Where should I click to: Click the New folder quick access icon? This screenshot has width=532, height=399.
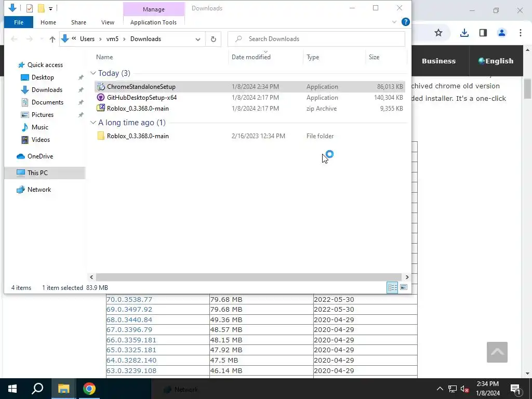[x=42, y=8]
